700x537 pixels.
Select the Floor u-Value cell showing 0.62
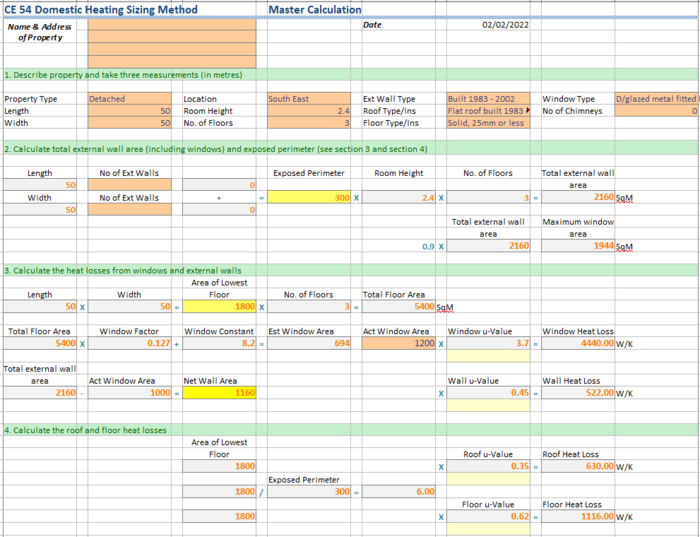click(488, 516)
